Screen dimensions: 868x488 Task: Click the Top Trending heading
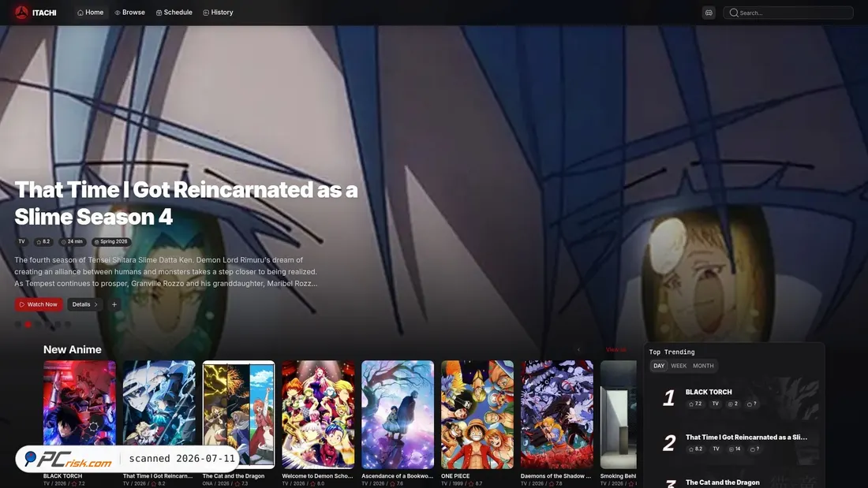(x=672, y=352)
